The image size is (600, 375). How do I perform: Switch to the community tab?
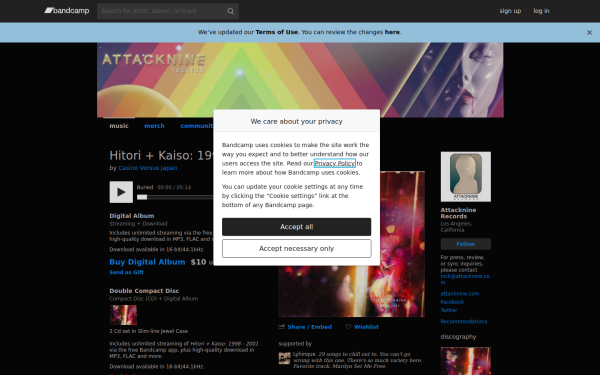197,126
